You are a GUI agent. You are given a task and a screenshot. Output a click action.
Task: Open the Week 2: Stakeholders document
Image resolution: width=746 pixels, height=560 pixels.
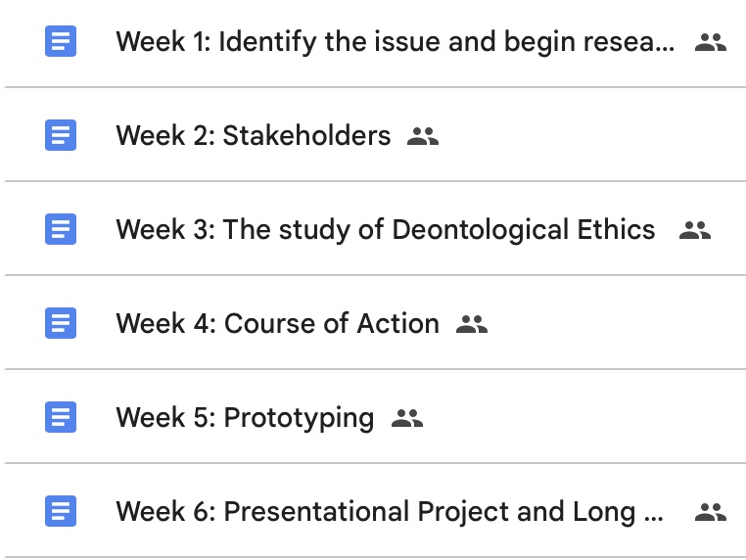coord(253,135)
